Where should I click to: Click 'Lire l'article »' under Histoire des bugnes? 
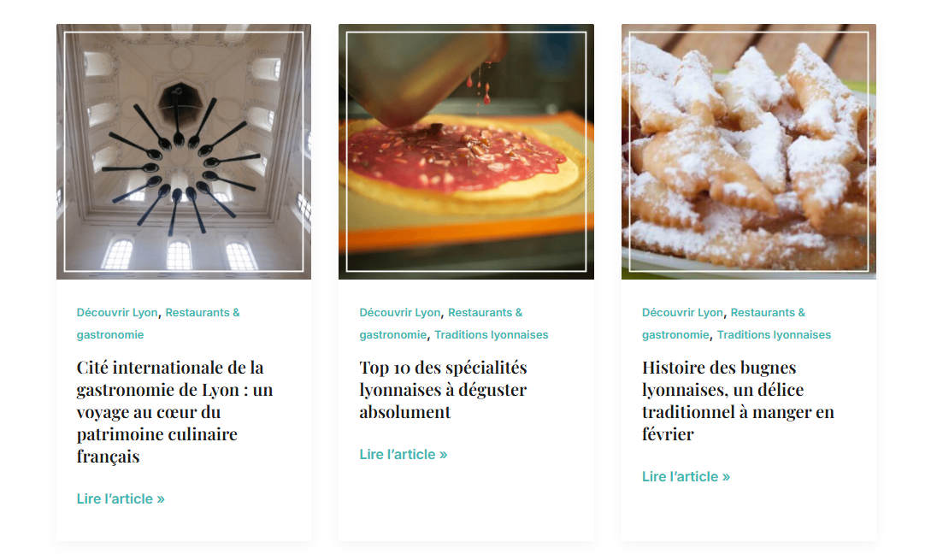pos(686,477)
